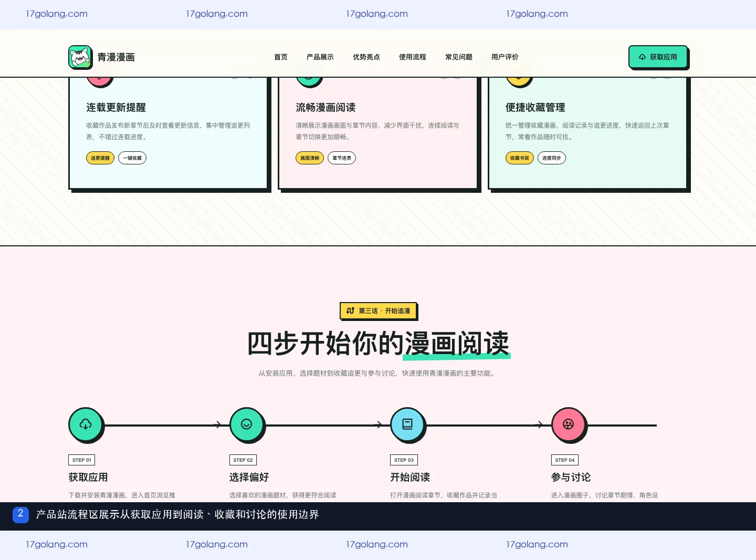
Task: Select the 一键收藏 tag
Action: point(132,158)
